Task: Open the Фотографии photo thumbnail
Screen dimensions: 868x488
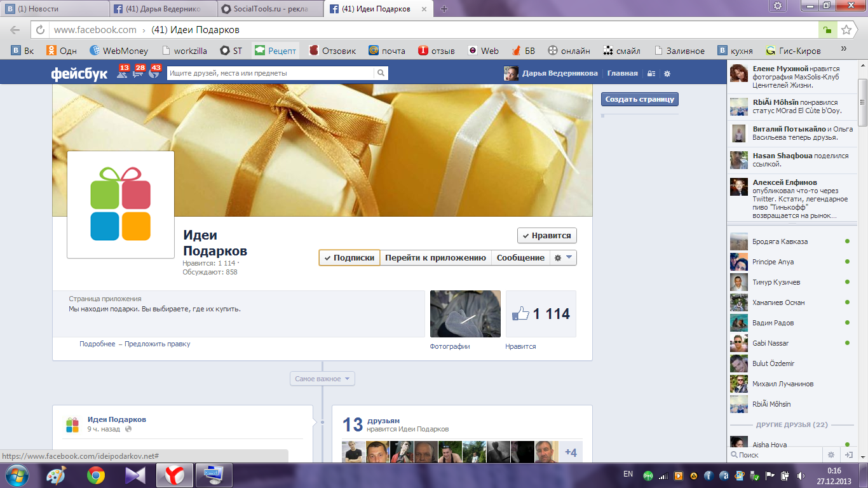Action: (465, 314)
